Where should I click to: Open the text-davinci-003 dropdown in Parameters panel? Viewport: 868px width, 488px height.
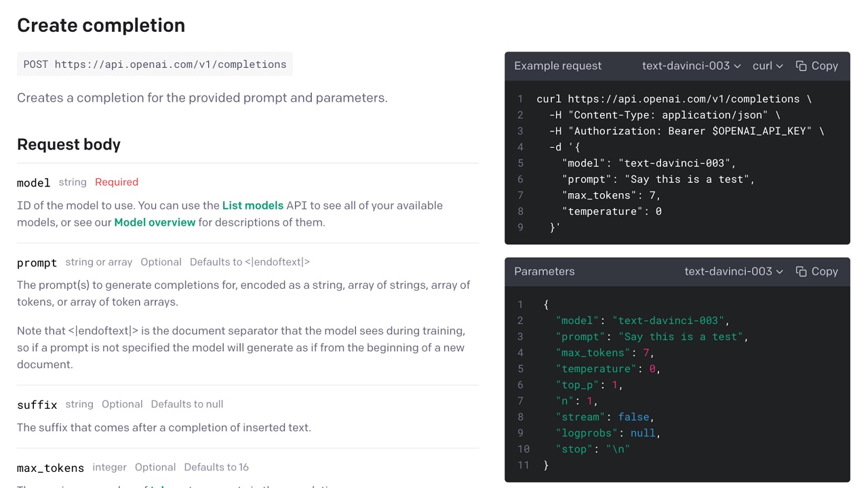coord(734,271)
